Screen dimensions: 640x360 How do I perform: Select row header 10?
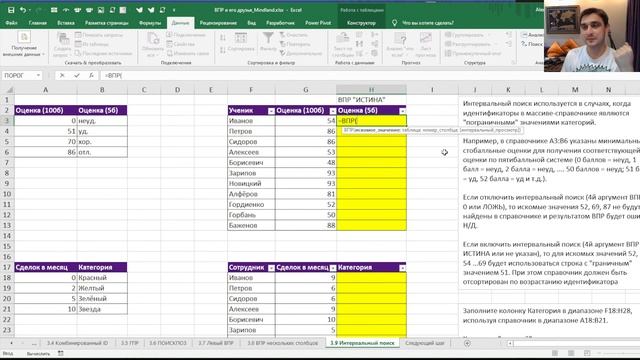point(7,194)
